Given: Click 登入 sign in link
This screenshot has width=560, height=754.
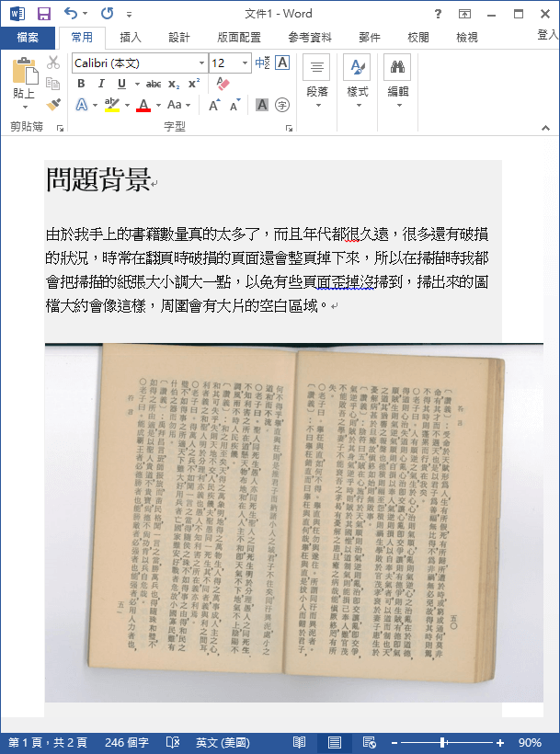Looking at the screenshot, I should pos(548,35).
